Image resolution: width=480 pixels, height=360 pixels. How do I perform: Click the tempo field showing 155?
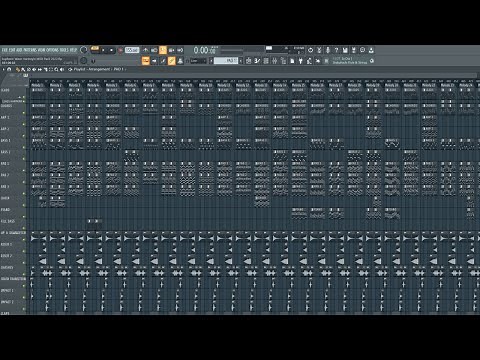coord(132,50)
